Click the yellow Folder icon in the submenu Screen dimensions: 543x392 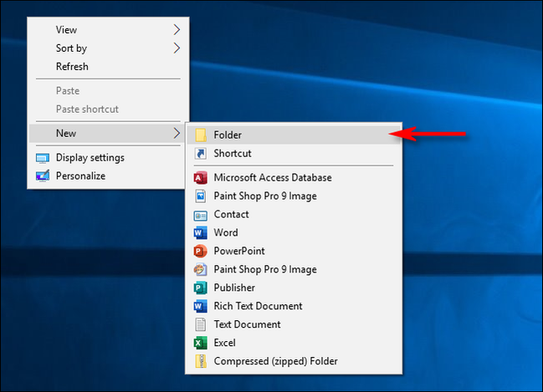[x=200, y=134]
